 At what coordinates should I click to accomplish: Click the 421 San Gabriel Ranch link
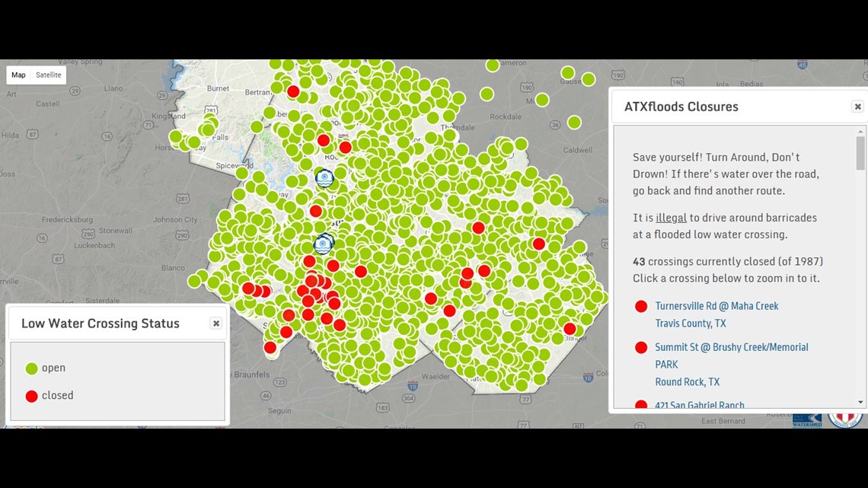coord(700,405)
